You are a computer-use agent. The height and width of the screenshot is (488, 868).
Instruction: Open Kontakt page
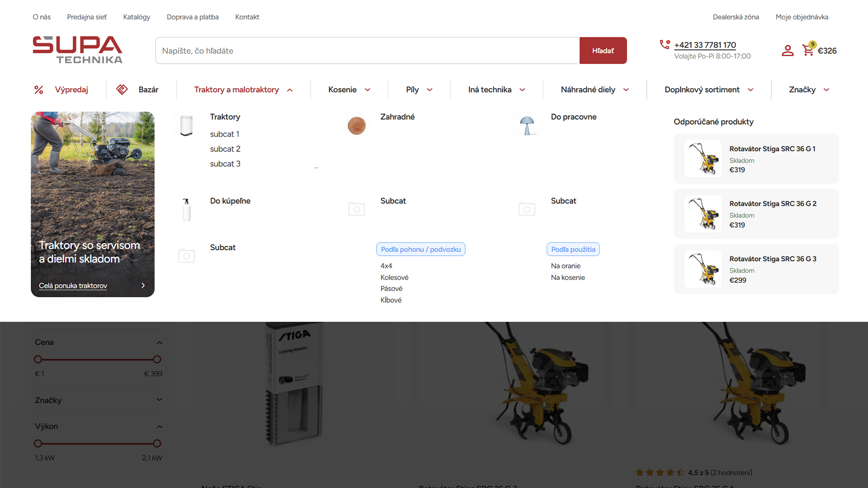247,17
